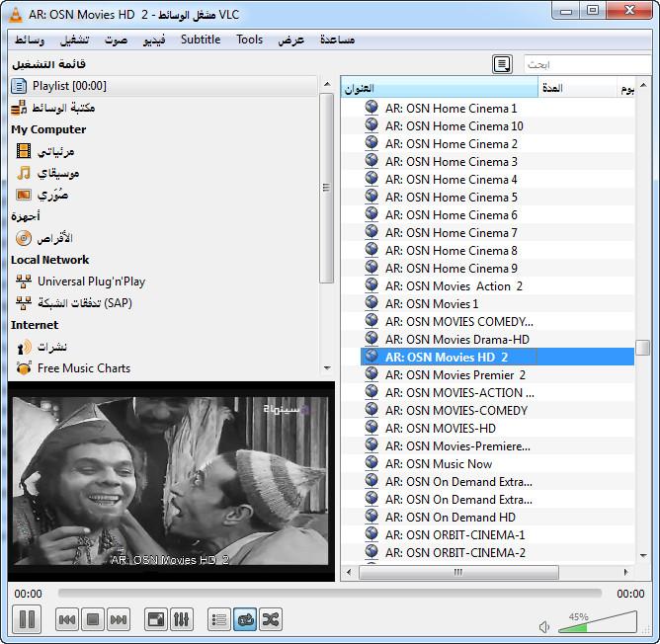This screenshot has height=644, width=660.
Task: Open مرئياتي videos folder icon
Action: [x=24, y=151]
